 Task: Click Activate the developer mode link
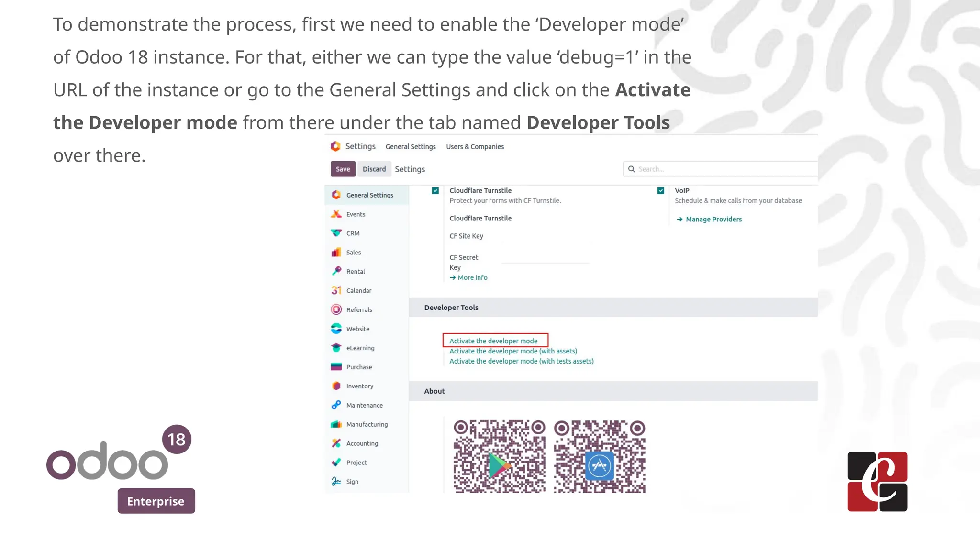tap(493, 341)
